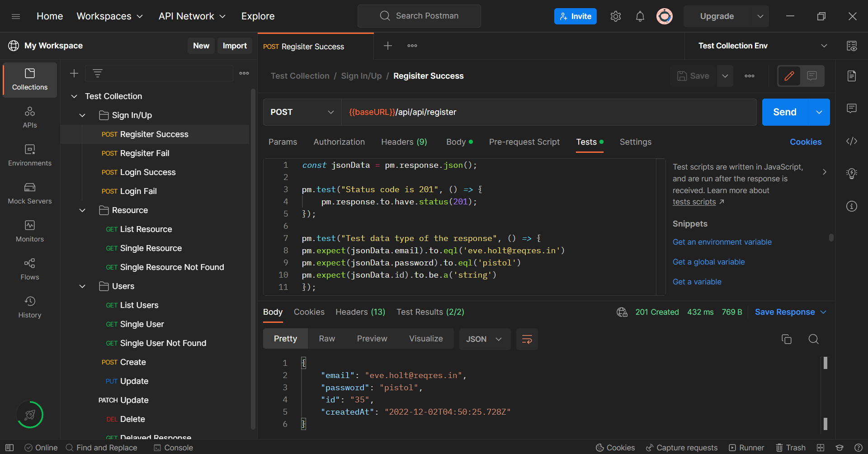Open the Console in status bar
This screenshot has height=454, width=868.
pyautogui.click(x=173, y=448)
